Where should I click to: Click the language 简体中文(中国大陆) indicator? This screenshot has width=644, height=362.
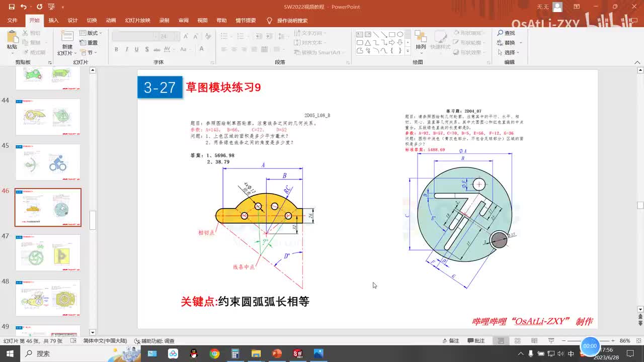pos(105,341)
